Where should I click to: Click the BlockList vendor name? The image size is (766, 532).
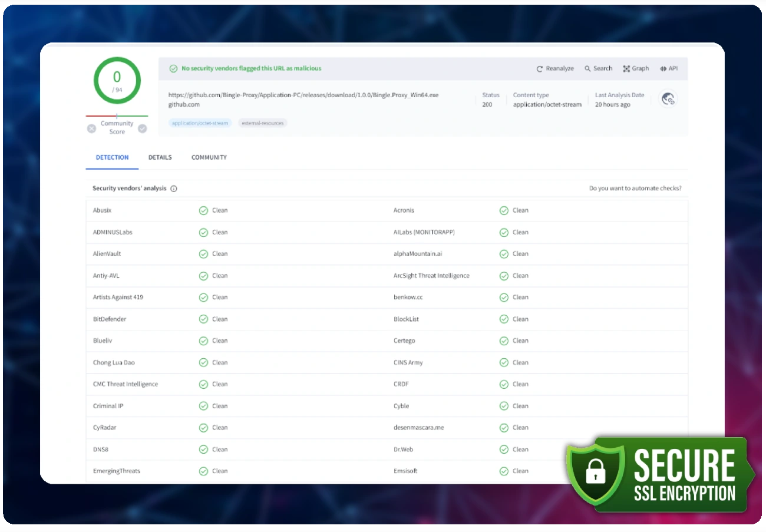[x=407, y=319]
